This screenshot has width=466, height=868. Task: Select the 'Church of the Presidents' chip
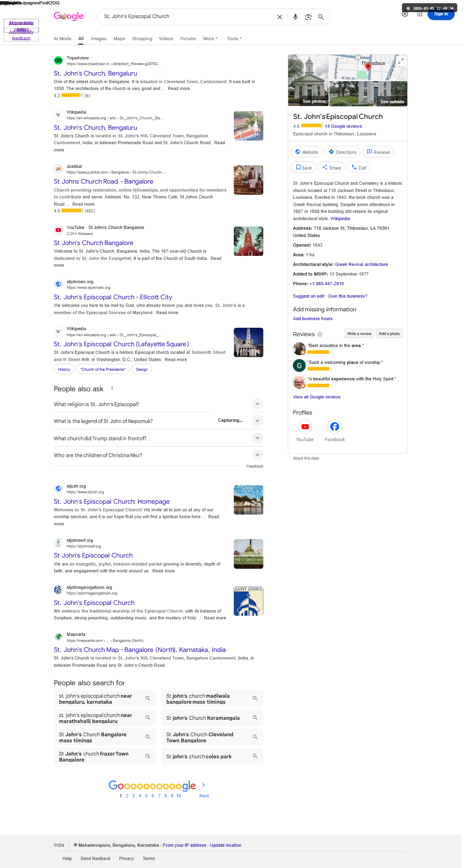click(x=103, y=370)
